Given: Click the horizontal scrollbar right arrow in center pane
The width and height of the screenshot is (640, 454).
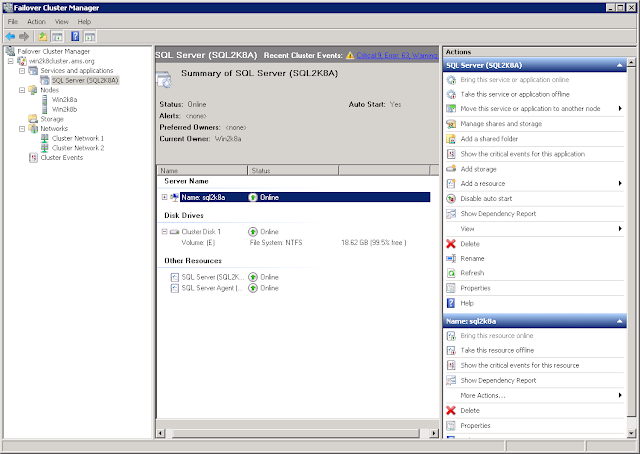Looking at the screenshot, I should point(434,433).
